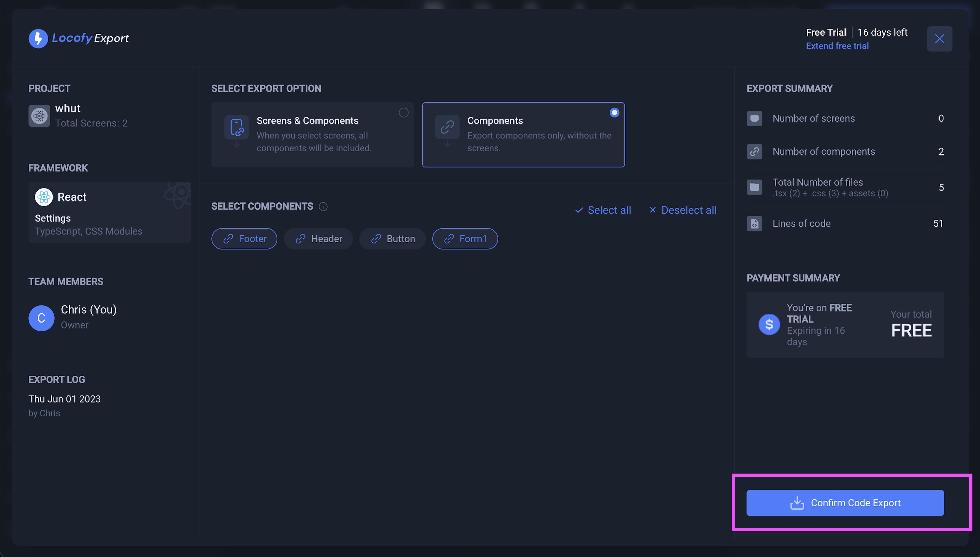
Task: Select the Header component chip
Action: (318, 238)
